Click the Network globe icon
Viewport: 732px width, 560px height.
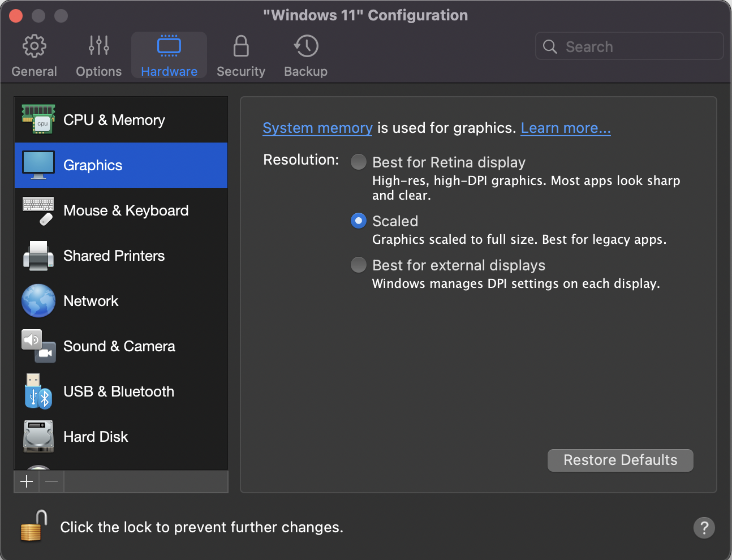pos(38,301)
